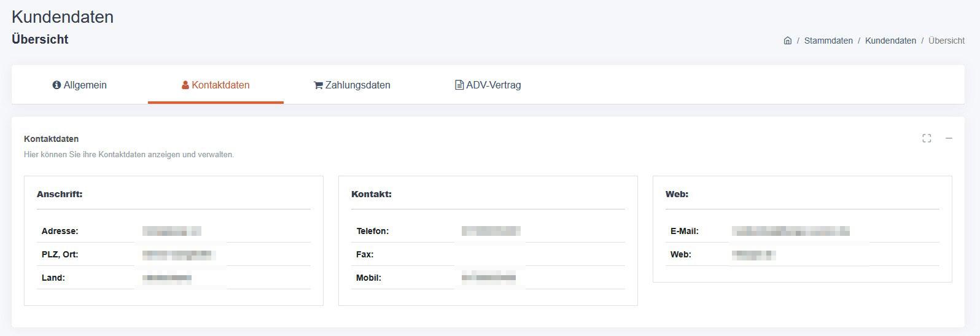Click the Land field value
The height and width of the screenshot is (336, 980).
(x=166, y=278)
